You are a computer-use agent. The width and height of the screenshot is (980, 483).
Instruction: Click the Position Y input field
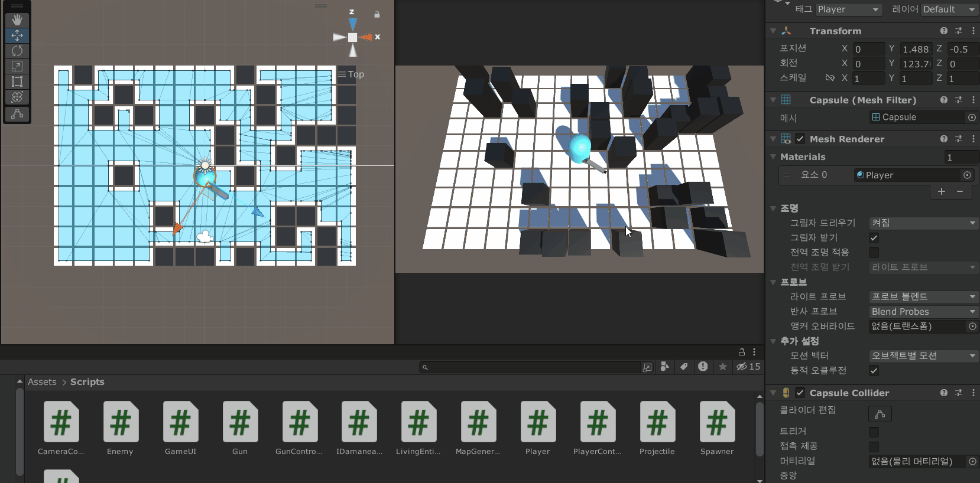[916, 49]
